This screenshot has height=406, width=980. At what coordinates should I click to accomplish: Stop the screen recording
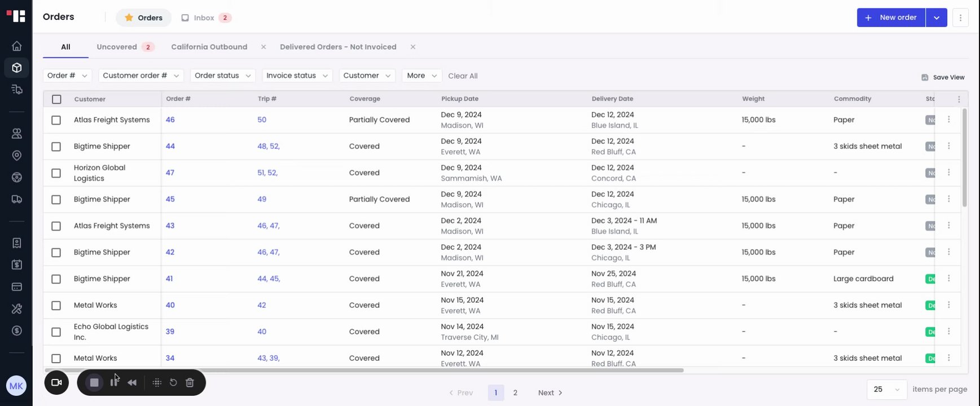pos(94,383)
